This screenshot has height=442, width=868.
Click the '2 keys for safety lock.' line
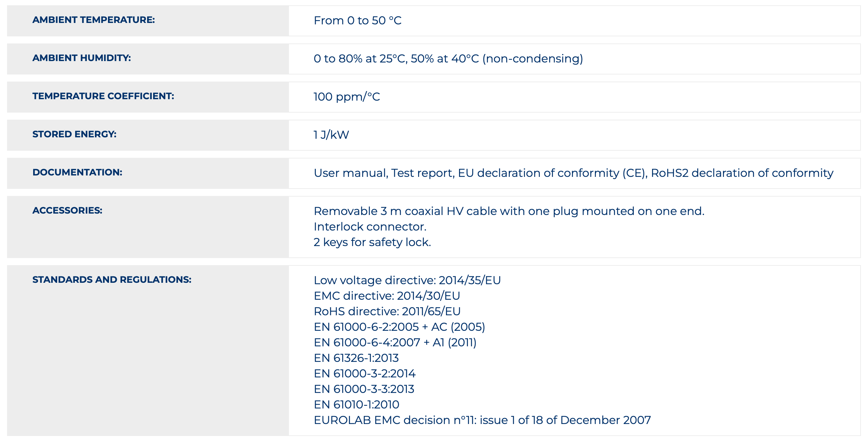372,242
